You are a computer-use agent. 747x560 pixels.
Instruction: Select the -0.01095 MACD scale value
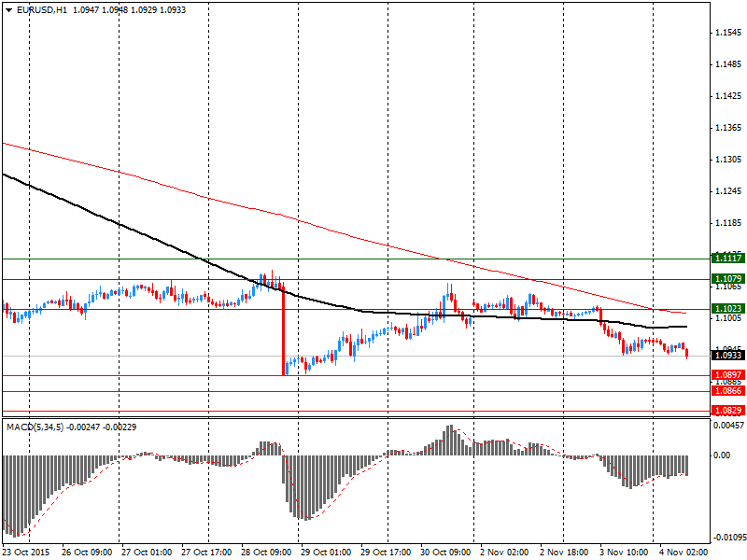[x=728, y=539]
